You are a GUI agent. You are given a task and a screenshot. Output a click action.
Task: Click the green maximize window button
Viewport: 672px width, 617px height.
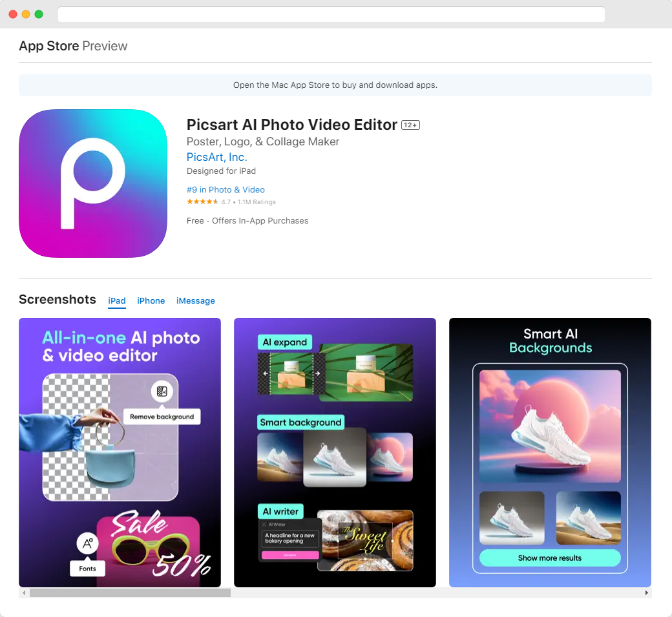(x=39, y=14)
